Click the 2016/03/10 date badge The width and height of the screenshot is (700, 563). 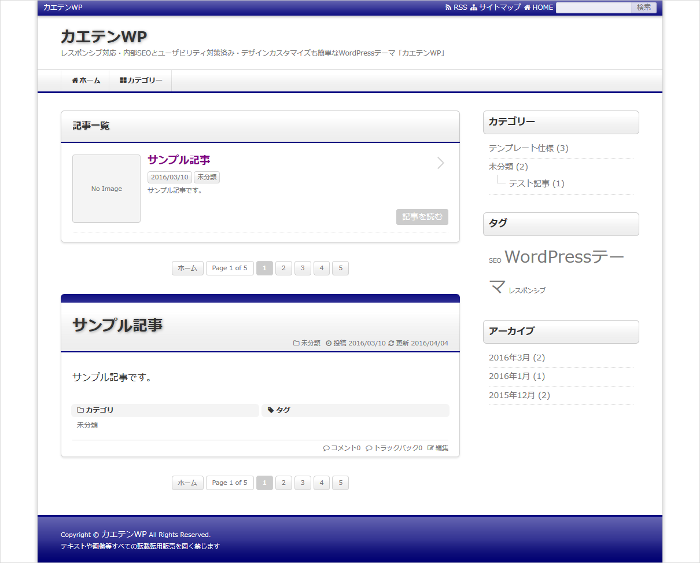pyautogui.click(x=169, y=177)
